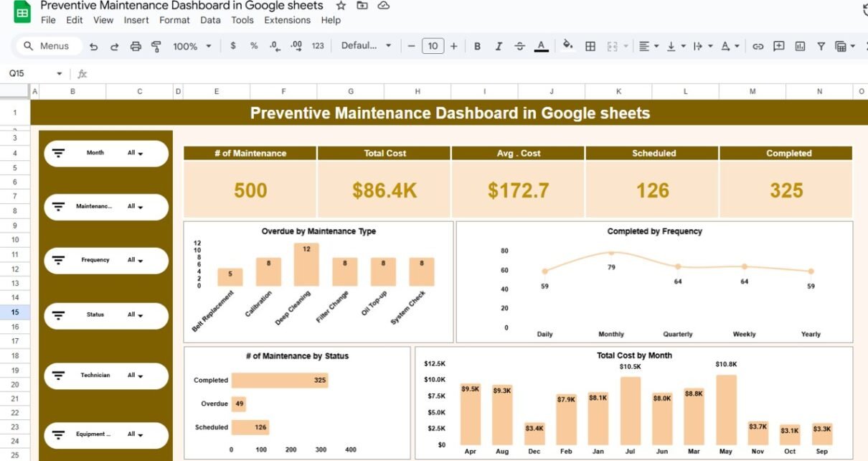Expand the Technician slicer dropdown

(x=135, y=376)
